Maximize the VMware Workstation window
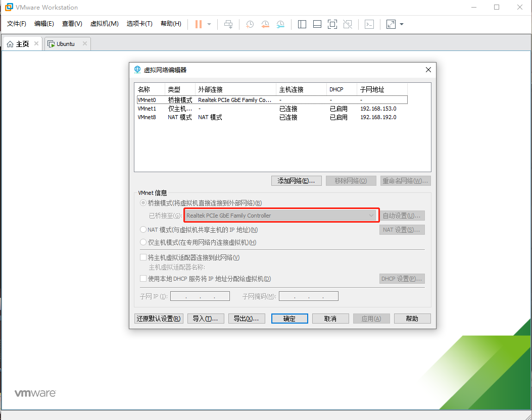 click(x=496, y=7)
